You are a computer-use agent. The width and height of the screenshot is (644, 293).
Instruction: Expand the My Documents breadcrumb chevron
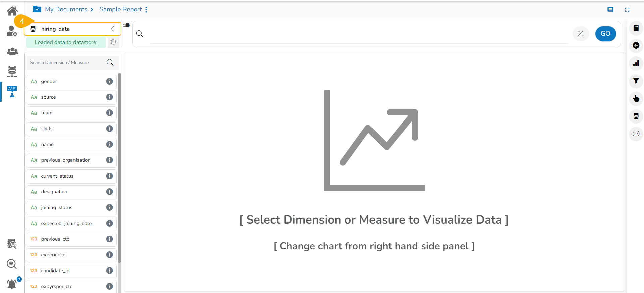coord(92,10)
